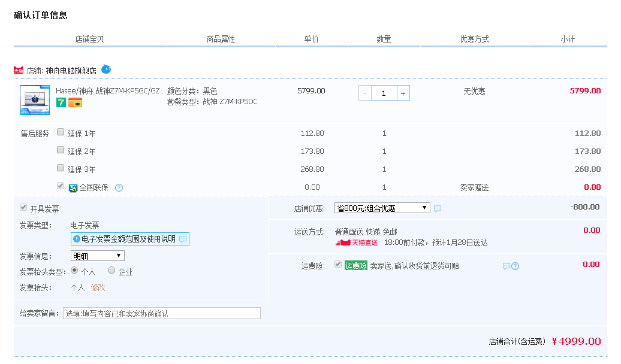Click the 给卖家留言 message input field
Image resolution: width=621 pixels, height=364 pixels.
coord(162,313)
